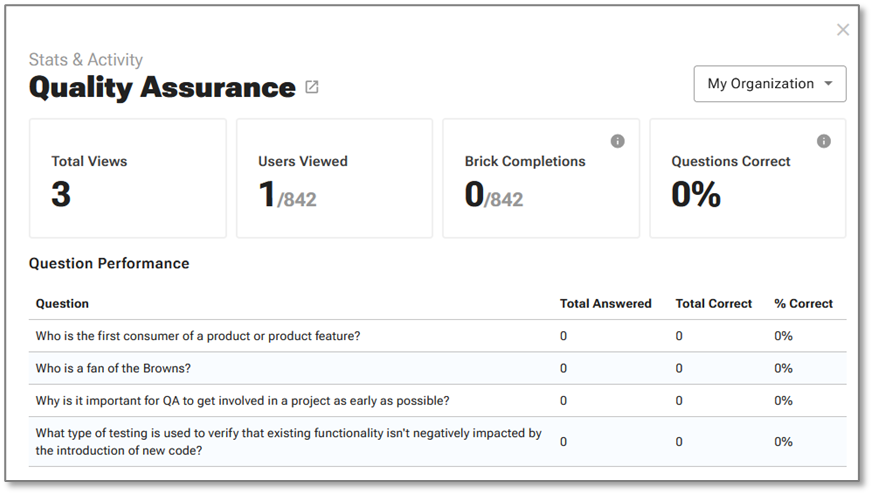873x495 pixels.
Task: Click the info icon on Brick Completions
Action: coord(617,141)
